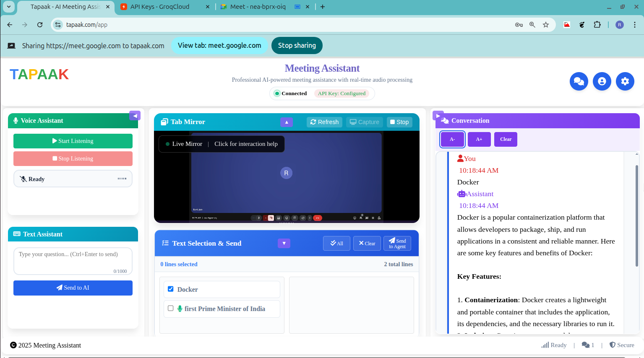Click the Conversation panel collapse arrow
This screenshot has width=644, height=358.
point(438,115)
